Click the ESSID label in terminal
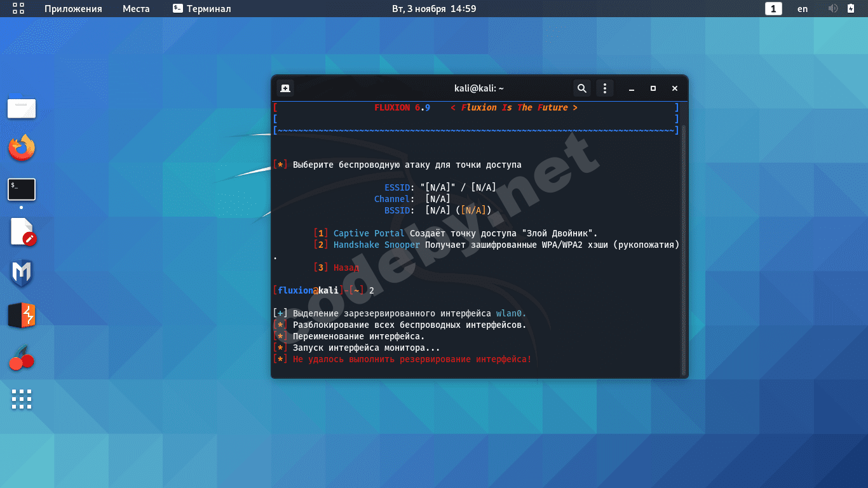The height and width of the screenshot is (488, 868). [397, 187]
